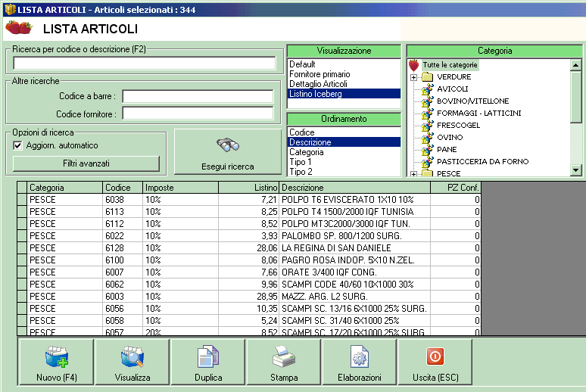Click the Codice a barre input field

[198, 97]
